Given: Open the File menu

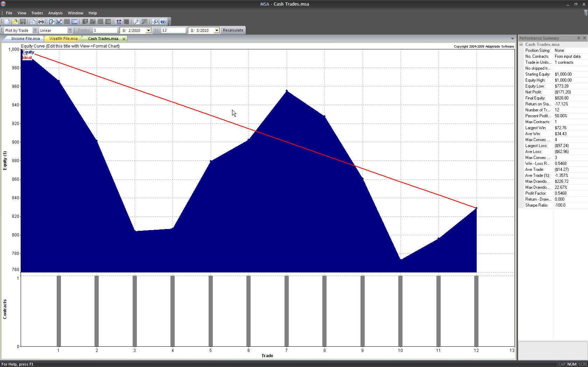Looking at the screenshot, I should 9,13.
